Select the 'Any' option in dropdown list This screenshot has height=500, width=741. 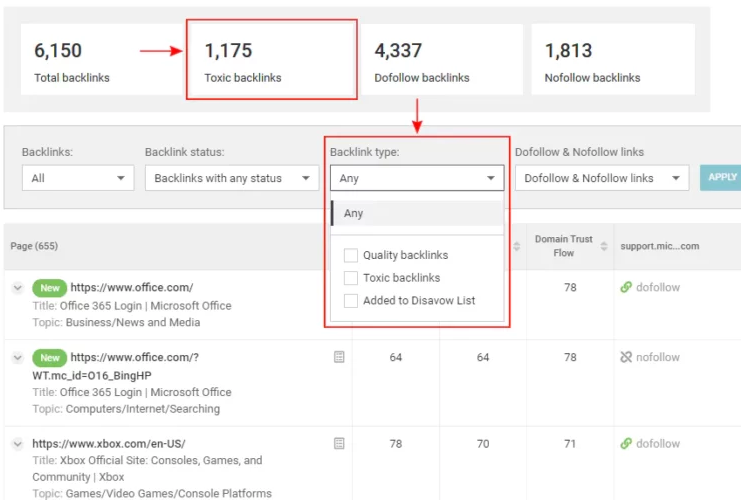(354, 213)
